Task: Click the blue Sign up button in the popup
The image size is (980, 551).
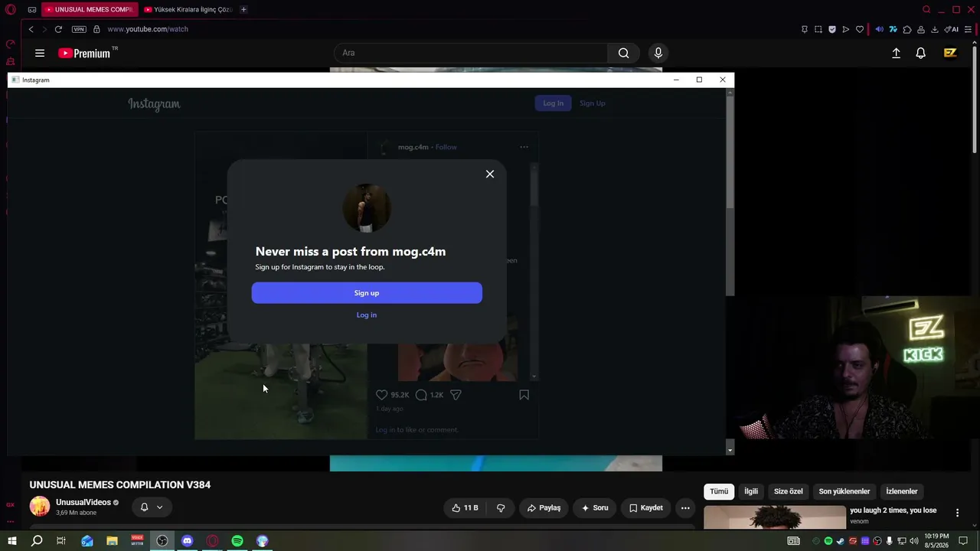Action: [x=367, y=293]
